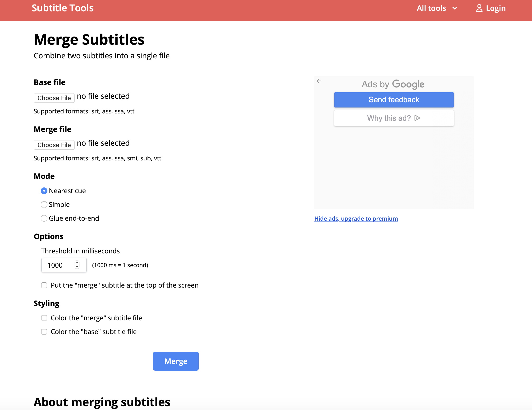Viewport: 532px width, 410px height.
Task: Decrease threshold with the stepper down arrow
Action: 77,267
